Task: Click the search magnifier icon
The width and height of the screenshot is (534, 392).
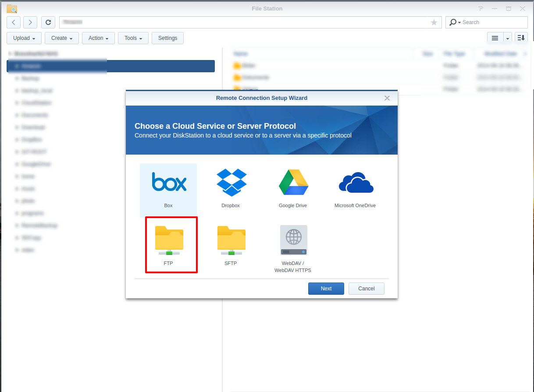Action: pos(453,22)
